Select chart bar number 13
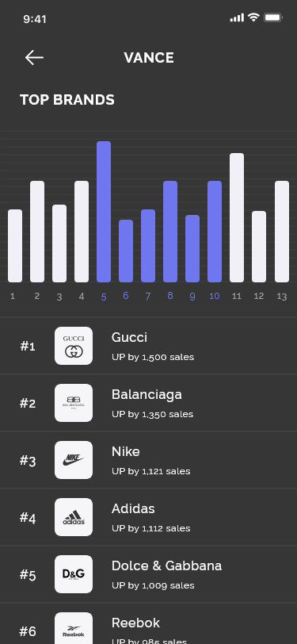The image size is (297, 644). pyautogui.click(x=282, y=232)
